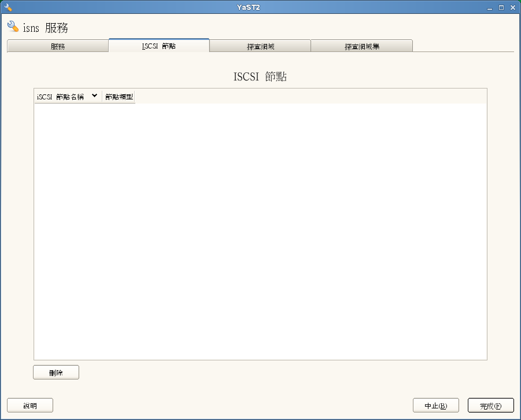Image resolution: width=521 pixels, height=420 pixels.
Task: Click the ISCSI 節點 heading text
Action: point(260,76)
